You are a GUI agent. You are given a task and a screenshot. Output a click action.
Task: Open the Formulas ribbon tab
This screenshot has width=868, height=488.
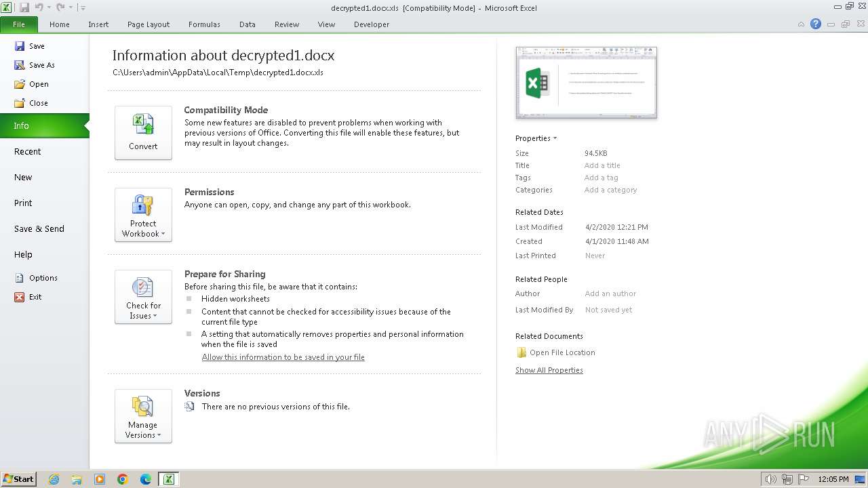coord(204,24)
